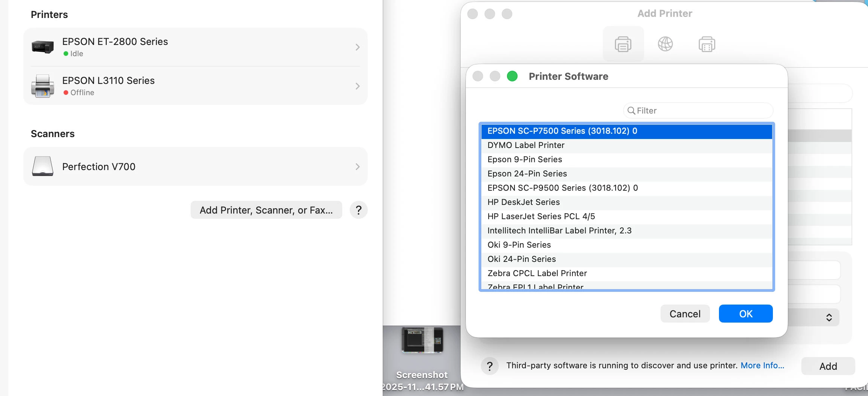868x396 pixels.
Task: Select Oki 24-Pin Series driver
Action: pyautogui.click(x=627, y=259)
